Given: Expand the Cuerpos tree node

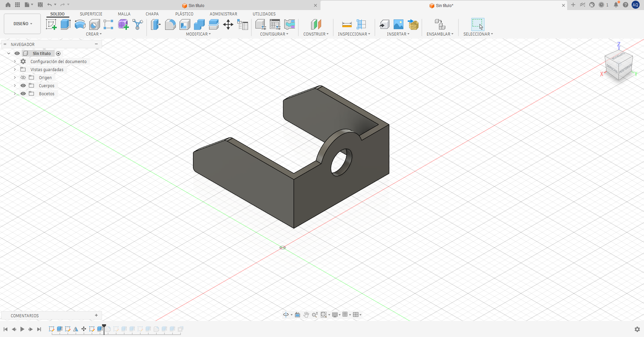Looking at the screenshot, I should pos(15,86).
